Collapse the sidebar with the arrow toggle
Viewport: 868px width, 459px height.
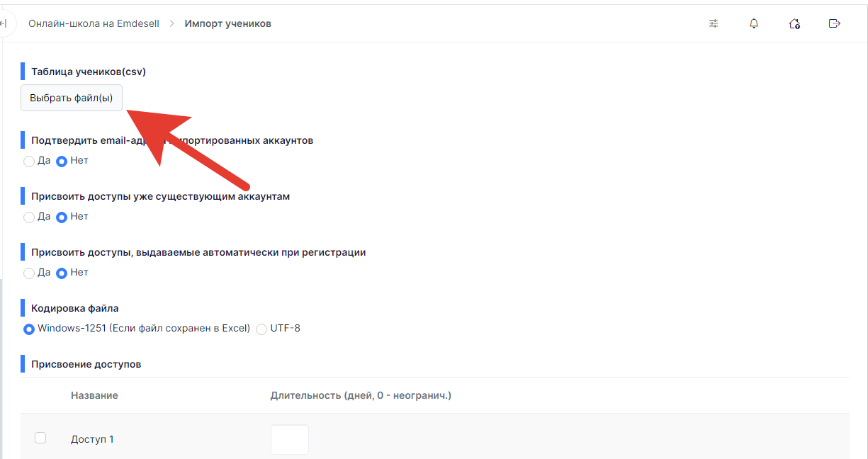pos(4,23)
